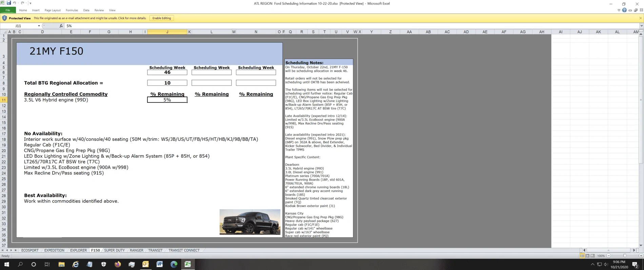This screenshot has height=270, width=644.
Task: Click the Scheduling Notes text box
Action: click(x=319, y=148)
